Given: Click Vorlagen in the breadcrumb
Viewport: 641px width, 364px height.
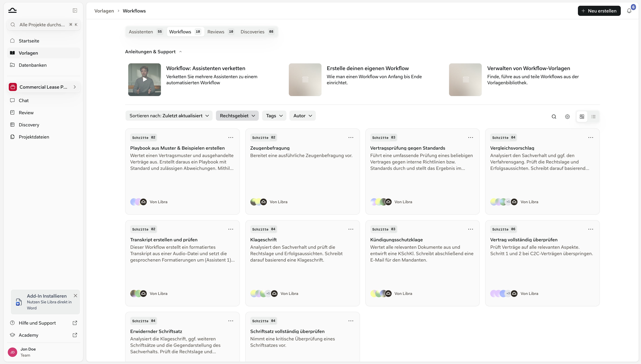Looking at the screenshot, I should [x=104, y=11].
